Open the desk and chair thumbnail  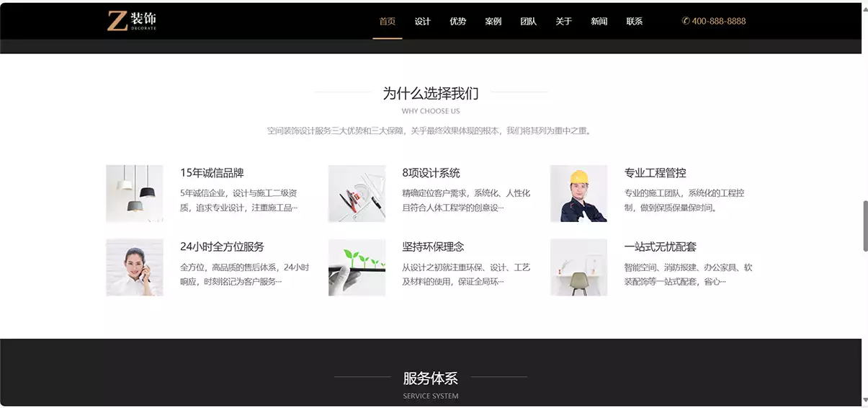(578, 267)
